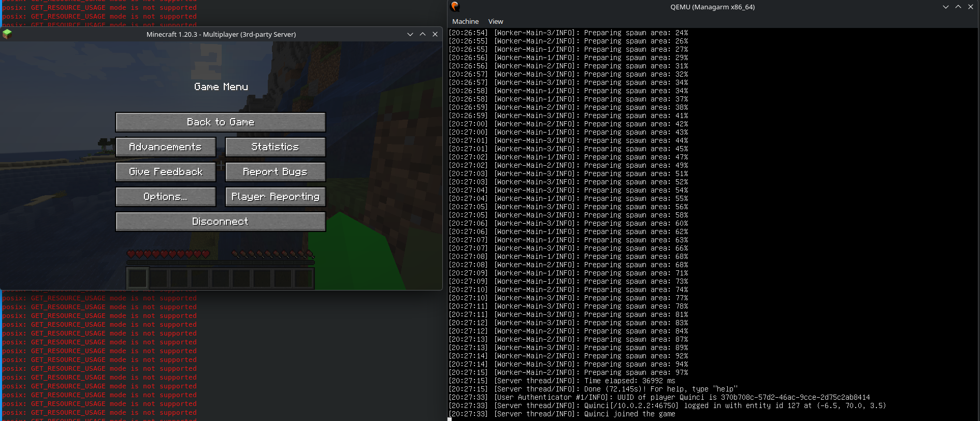
Task: Open the Advancements screen
Action: pos(166,147)
